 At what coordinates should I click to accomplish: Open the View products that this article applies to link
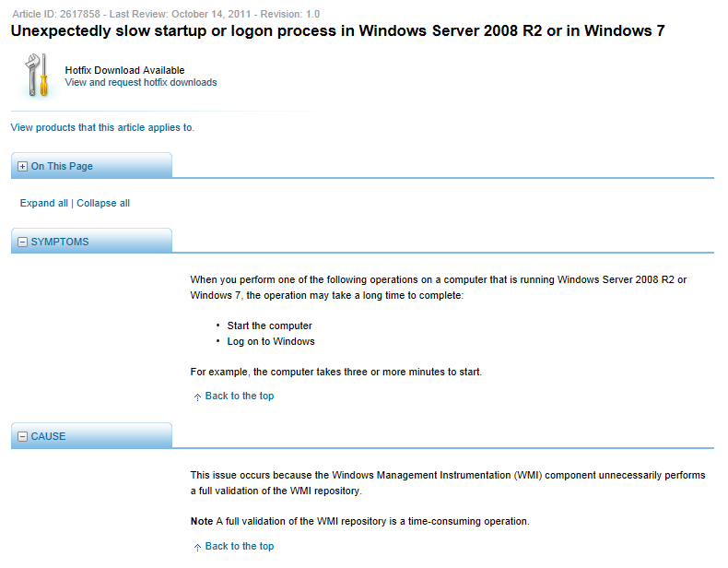click(101, 127)
